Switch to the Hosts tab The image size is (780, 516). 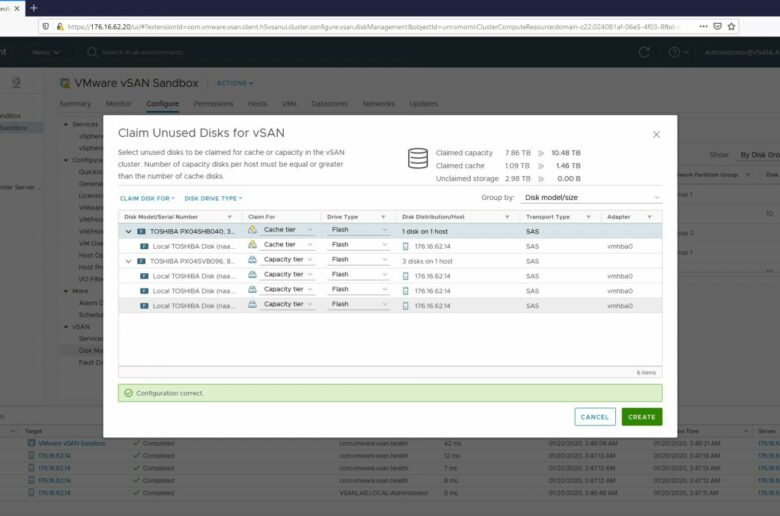[257, 103]
